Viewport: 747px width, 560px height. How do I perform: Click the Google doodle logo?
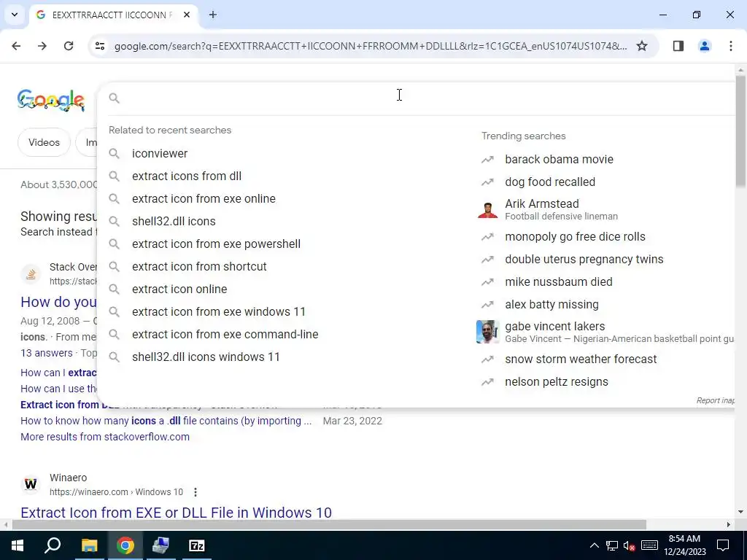[51, 100]
